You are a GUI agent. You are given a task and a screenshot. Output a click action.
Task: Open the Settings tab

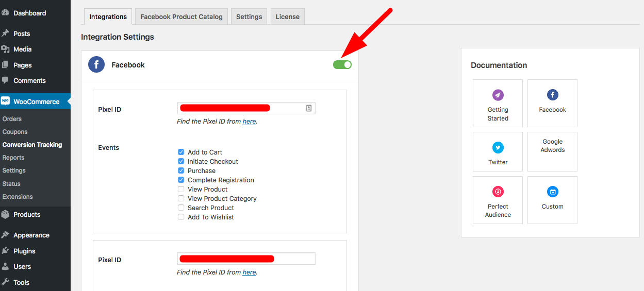[x=249, y=16]
